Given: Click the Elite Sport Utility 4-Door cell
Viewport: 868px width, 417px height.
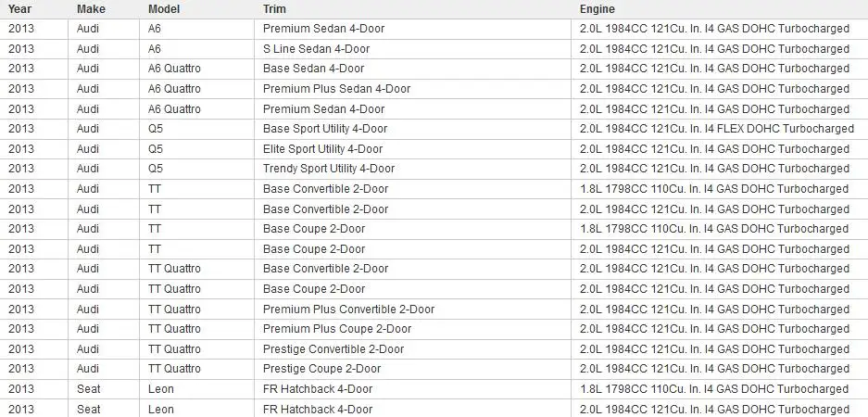Looking at the screenshot, I should pos(412,149).
